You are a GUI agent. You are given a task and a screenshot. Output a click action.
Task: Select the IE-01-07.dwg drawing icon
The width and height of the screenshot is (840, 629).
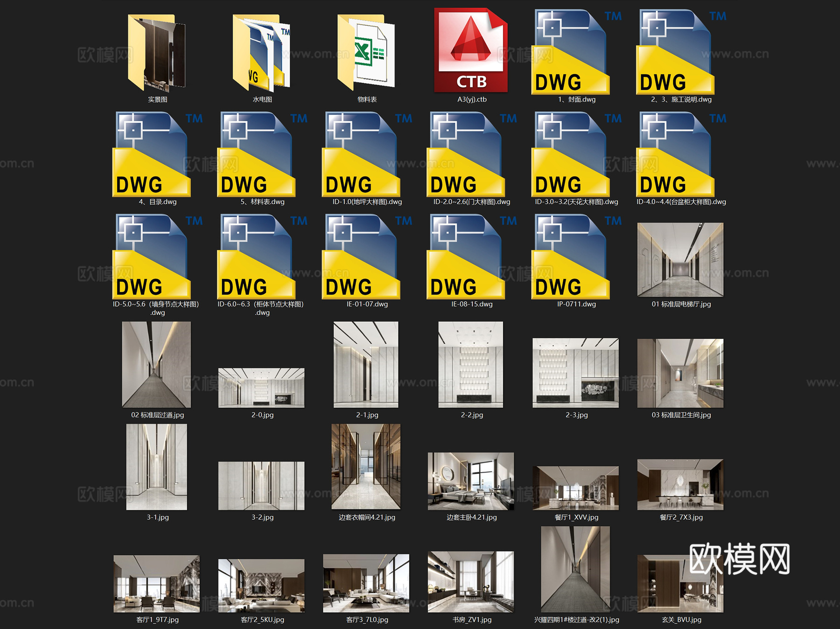(x=367, y=256)
